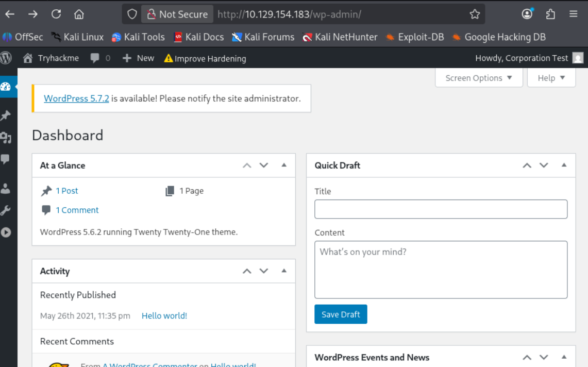Open Media icon in sidebar
Viewport: 588px width, 367px height.
coord(6,138)
